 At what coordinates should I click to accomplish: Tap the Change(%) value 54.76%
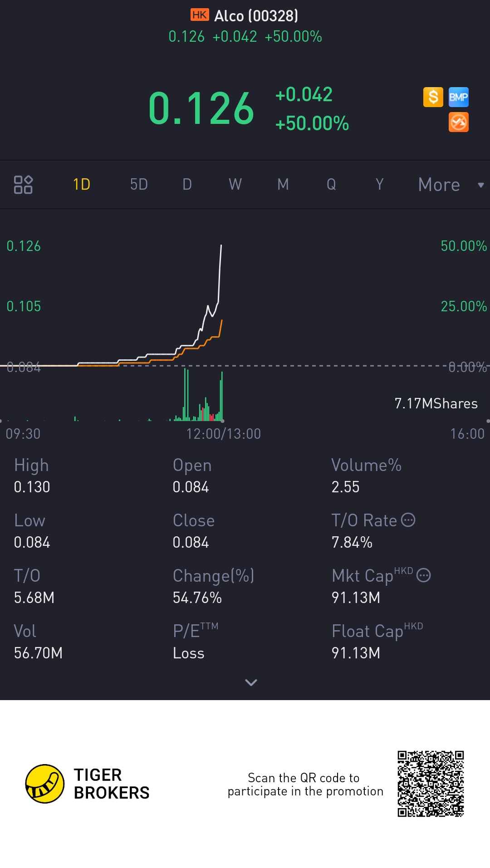coord(197,598)
